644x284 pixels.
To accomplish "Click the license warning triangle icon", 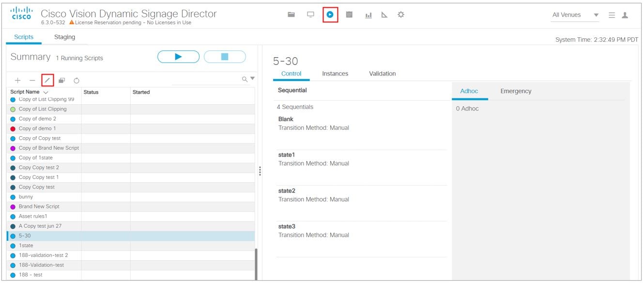I will [72, 22].
